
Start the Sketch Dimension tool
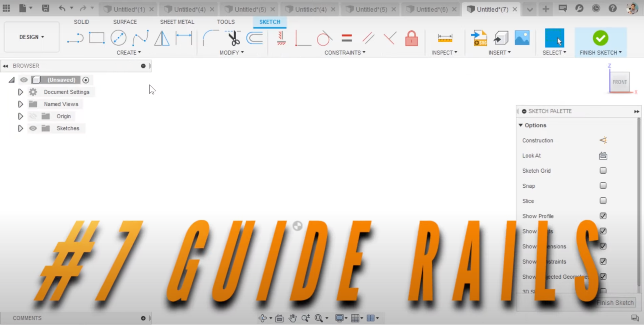point(184,38)
